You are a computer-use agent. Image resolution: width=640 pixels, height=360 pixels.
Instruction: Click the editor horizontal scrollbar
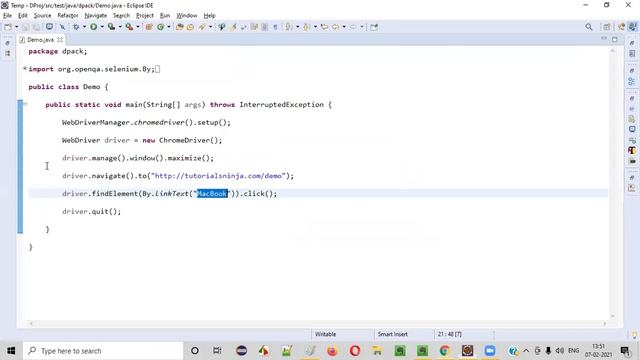coord(318,324)
